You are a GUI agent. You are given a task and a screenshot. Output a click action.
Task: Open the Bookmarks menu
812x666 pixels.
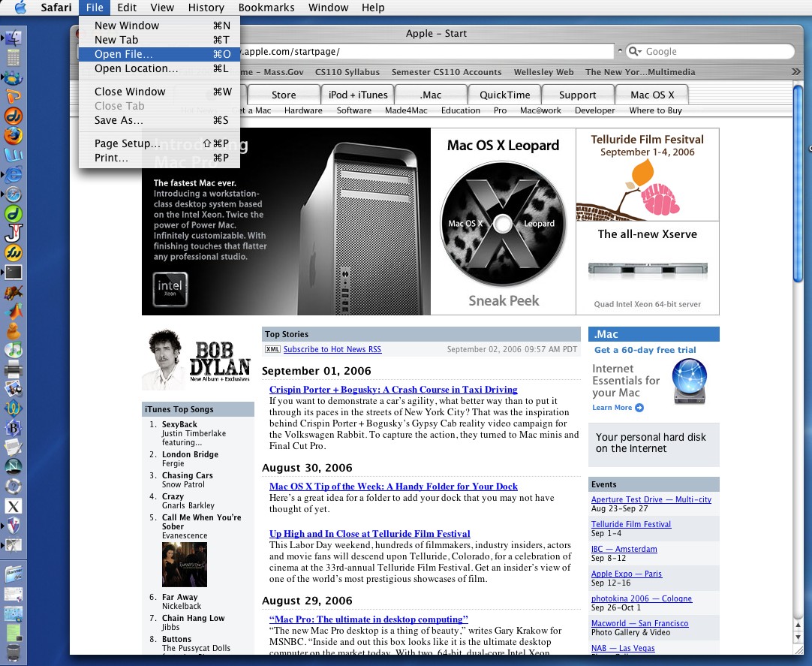coord(266,8)
